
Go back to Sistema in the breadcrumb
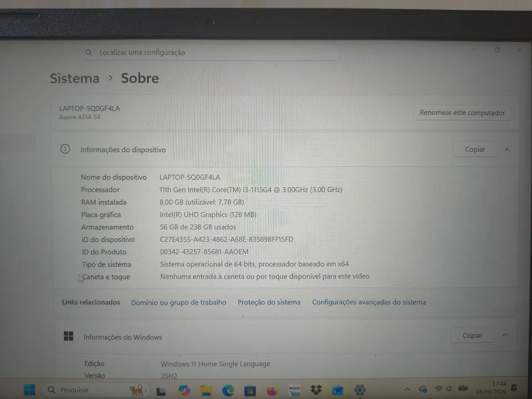pos(75,78)
